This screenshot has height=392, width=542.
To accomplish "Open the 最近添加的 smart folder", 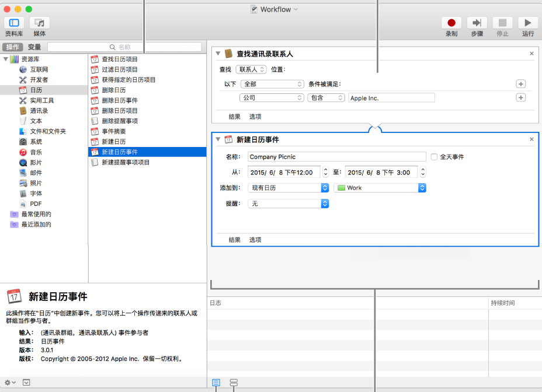I will 36,225.
